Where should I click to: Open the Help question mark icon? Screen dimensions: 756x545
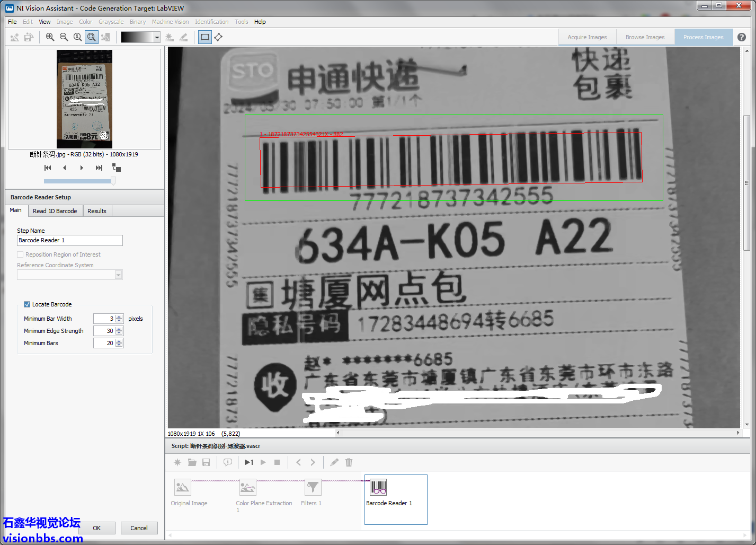click(742, 37)
